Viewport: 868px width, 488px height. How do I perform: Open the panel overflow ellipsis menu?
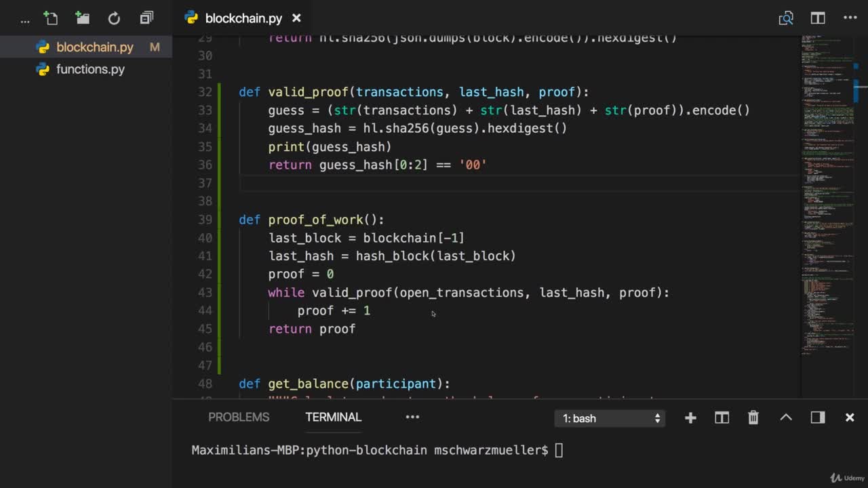[x=412, y=417]
